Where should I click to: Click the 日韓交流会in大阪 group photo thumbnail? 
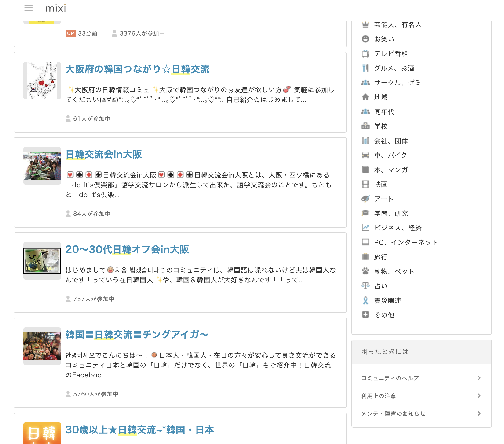[42, 166]
